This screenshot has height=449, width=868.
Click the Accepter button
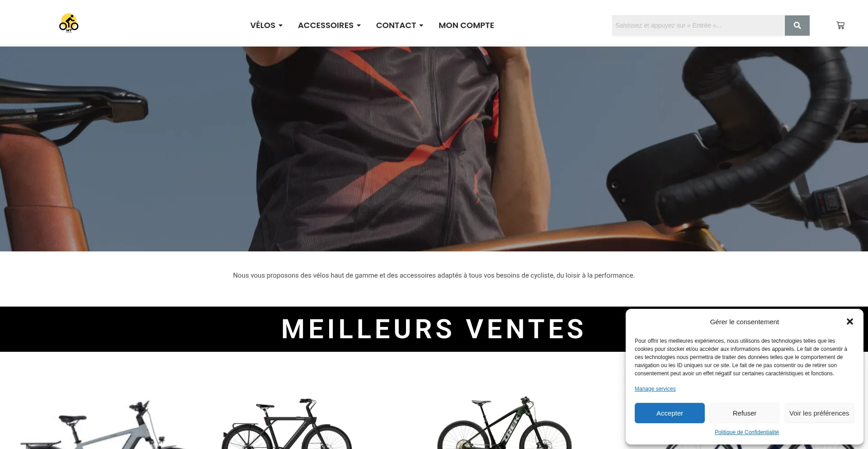tap(670, 413)
